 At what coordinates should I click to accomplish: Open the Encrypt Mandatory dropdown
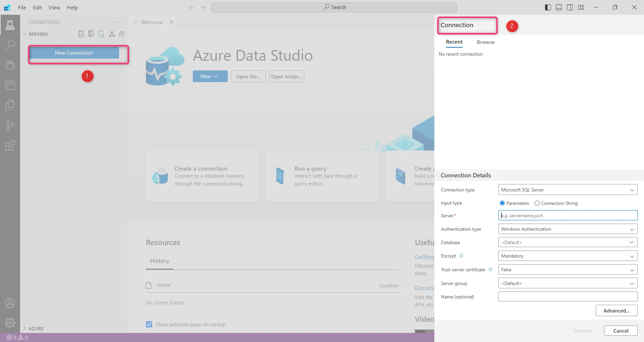(568, 256)
